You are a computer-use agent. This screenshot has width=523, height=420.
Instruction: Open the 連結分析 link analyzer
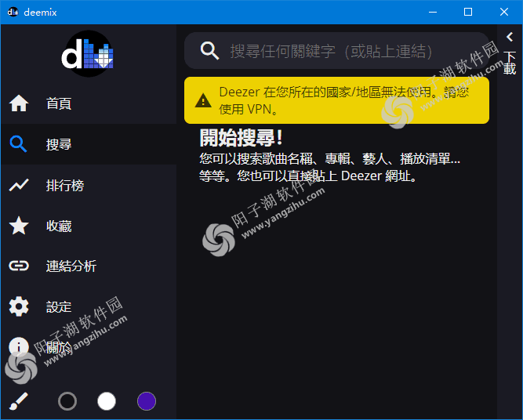tap(89, 266)
